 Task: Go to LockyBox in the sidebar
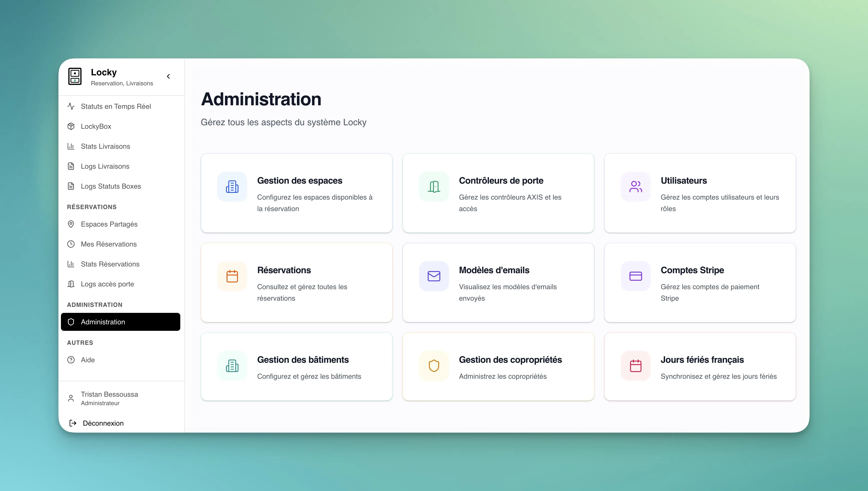point(120,126)
